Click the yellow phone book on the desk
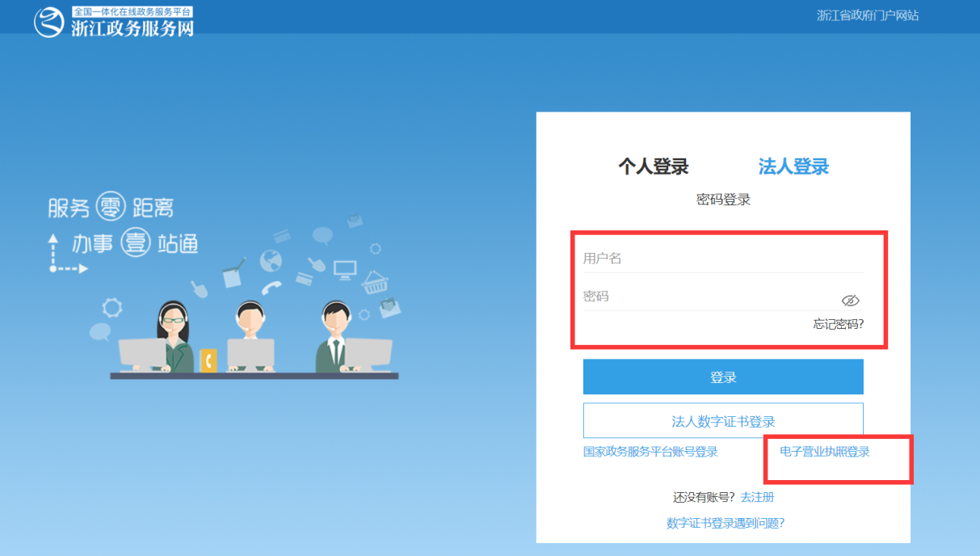The width and height of the screenshot is (980, 556). (208, 360)
